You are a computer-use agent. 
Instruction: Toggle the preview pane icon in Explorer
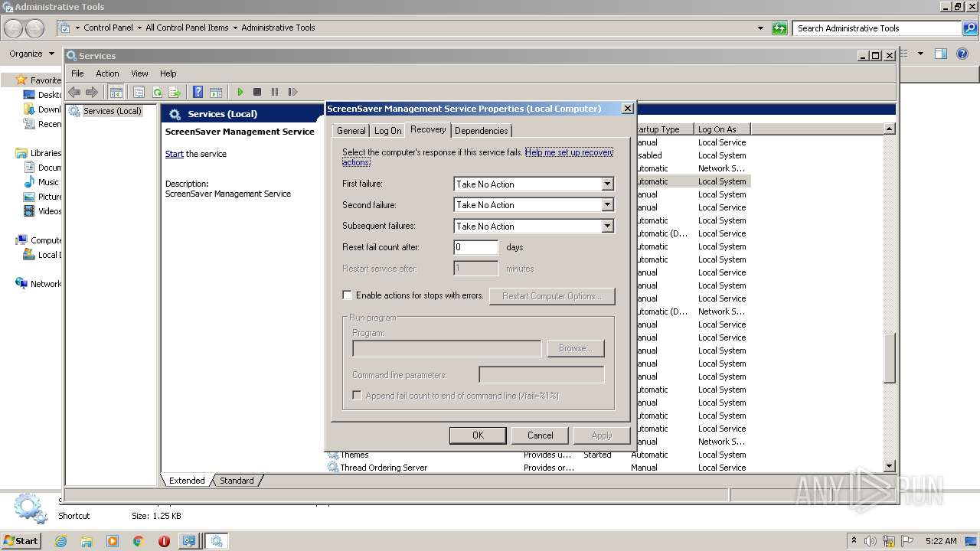pos(941,54)
